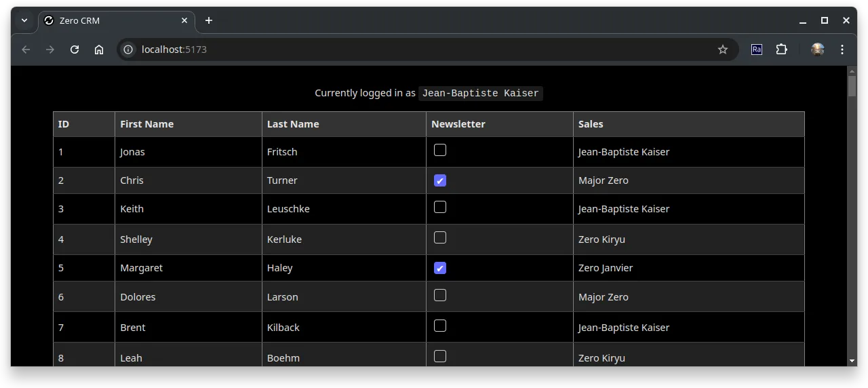Check newsletter box for Brent Kilback

440,326
